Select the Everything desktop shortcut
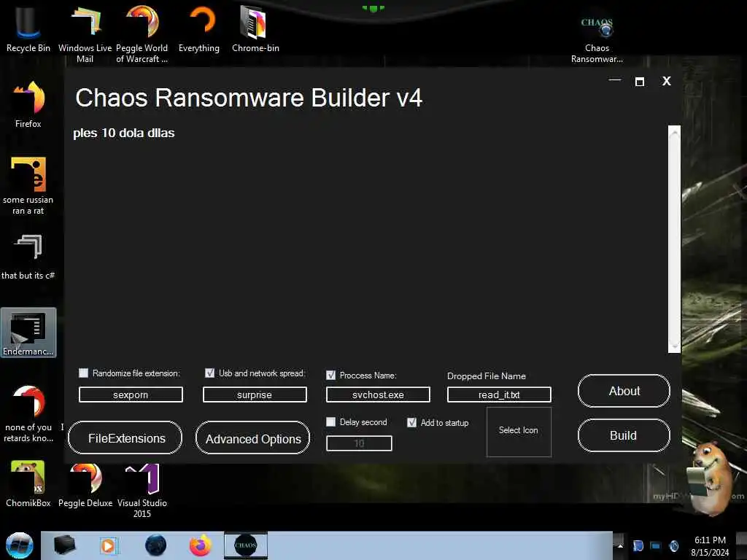Viewport: 747px width, 560px height. click(x=199, y=29)
